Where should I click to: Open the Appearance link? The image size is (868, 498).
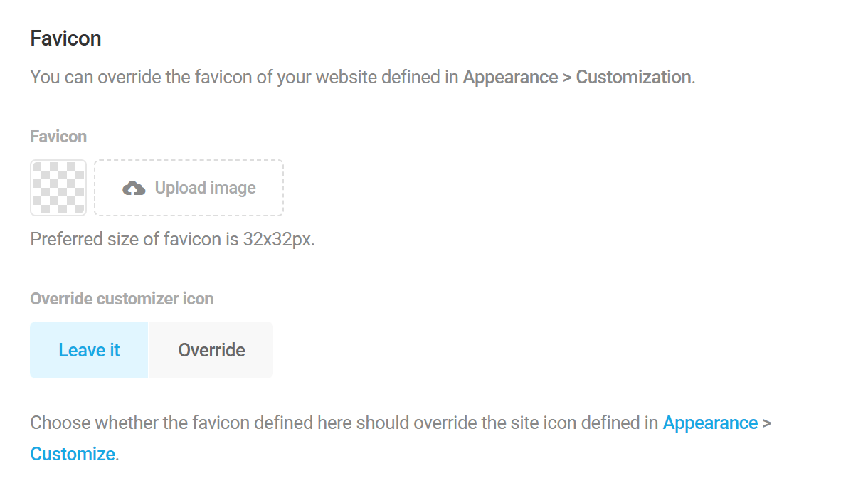coord(709,423)
